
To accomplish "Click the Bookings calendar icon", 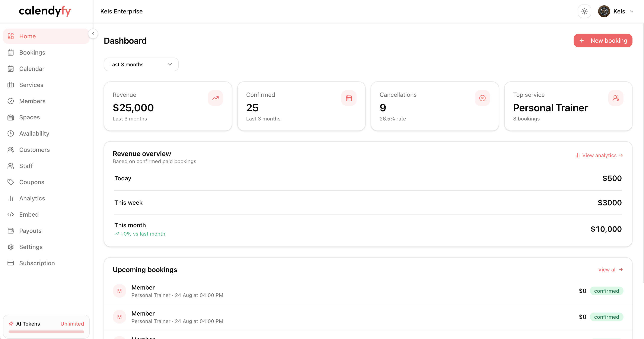I will click(x=10, y=52).
